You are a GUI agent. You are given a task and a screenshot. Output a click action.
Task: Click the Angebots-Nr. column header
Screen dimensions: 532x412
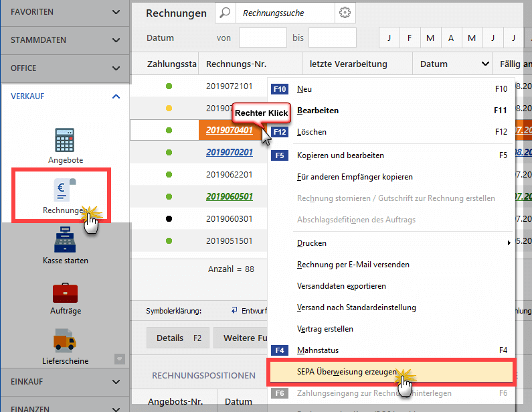[175, 401]
